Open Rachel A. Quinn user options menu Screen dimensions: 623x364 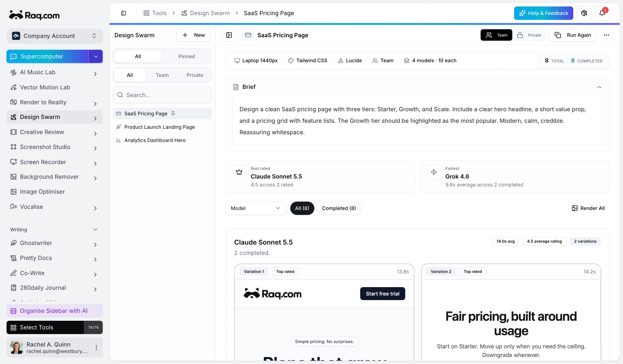click(96, 348)
